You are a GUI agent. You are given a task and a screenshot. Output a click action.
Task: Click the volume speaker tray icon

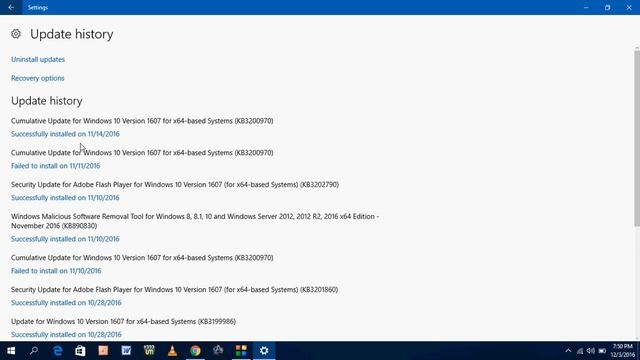click(591, 351)
